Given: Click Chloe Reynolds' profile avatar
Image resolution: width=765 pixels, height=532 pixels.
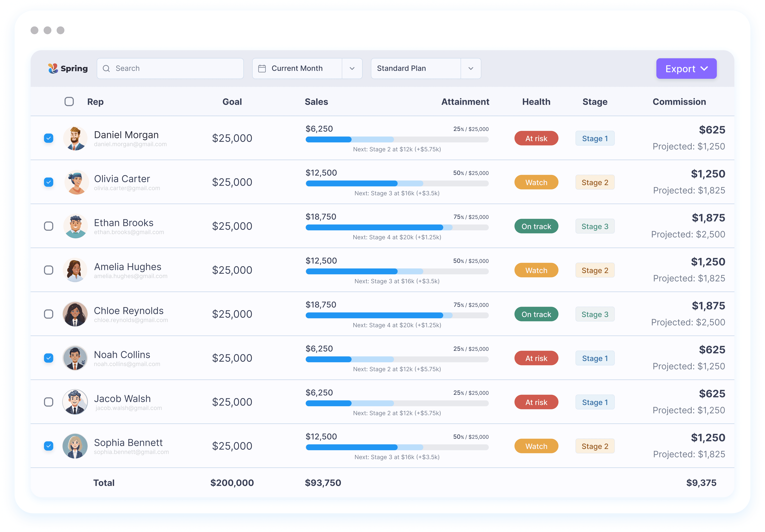Looking at the screenshot, I should pyautogui.click(x=75, y=314).
